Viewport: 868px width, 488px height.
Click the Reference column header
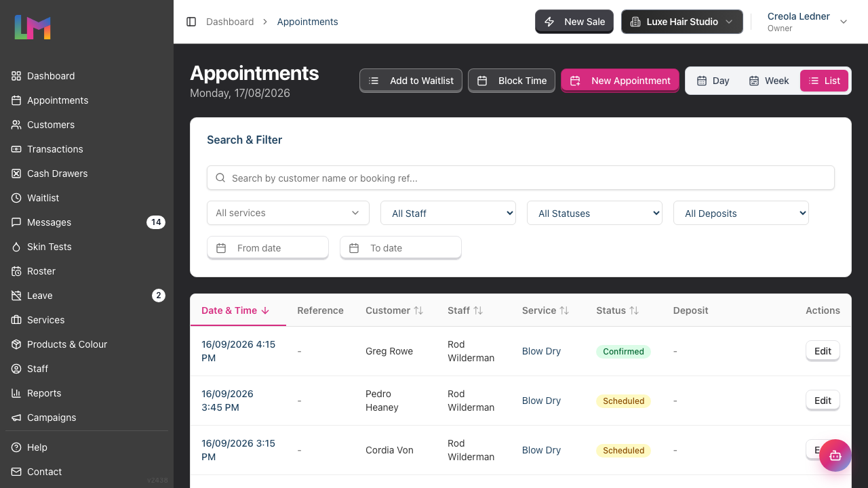coord(320,310)
